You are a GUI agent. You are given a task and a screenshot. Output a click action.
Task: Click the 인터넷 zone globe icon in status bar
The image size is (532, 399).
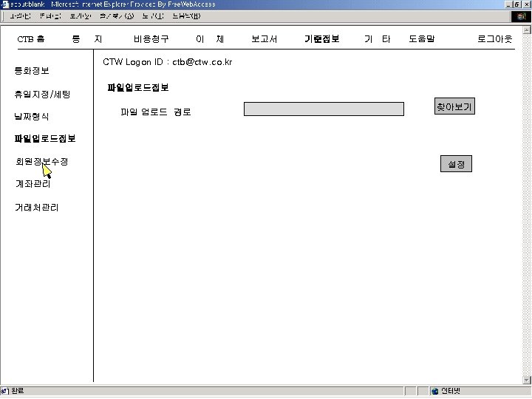click(434, 391)
